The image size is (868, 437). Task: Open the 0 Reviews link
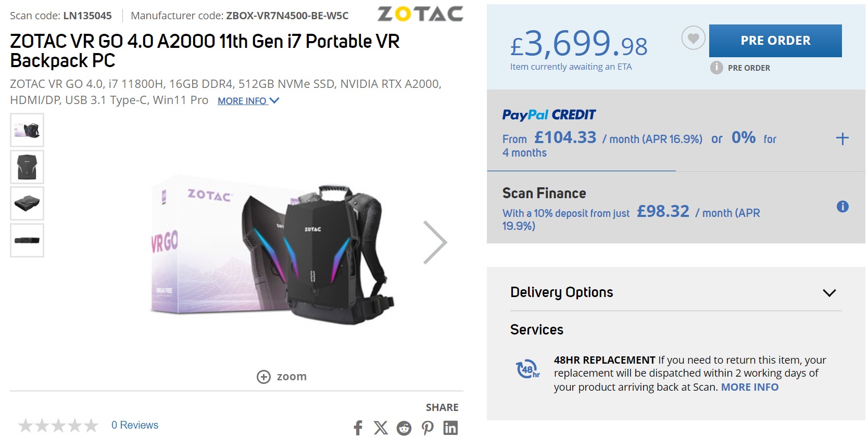(x=135, y=425)
